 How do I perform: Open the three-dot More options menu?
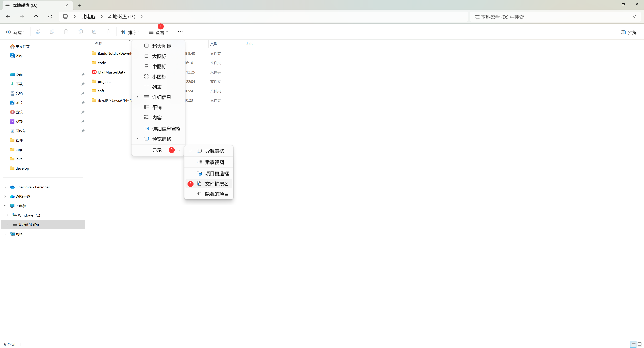pos(180,32)
